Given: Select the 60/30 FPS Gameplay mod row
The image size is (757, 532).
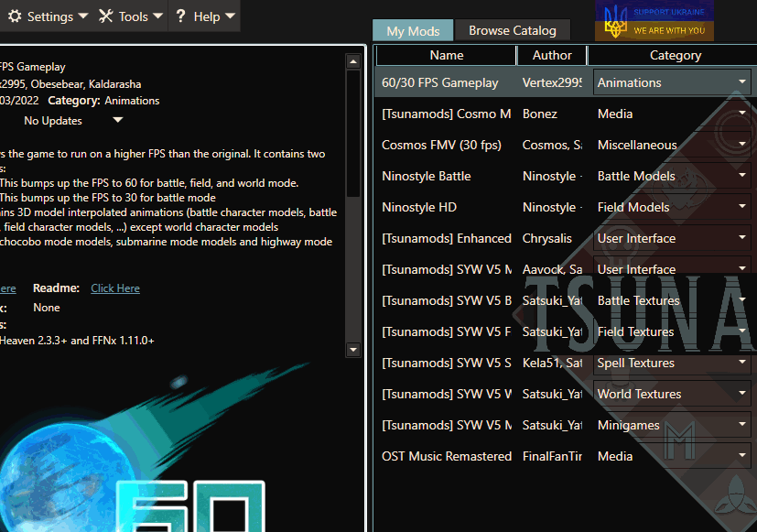Looking at the screenshot, I should click(x=566, y=82).
